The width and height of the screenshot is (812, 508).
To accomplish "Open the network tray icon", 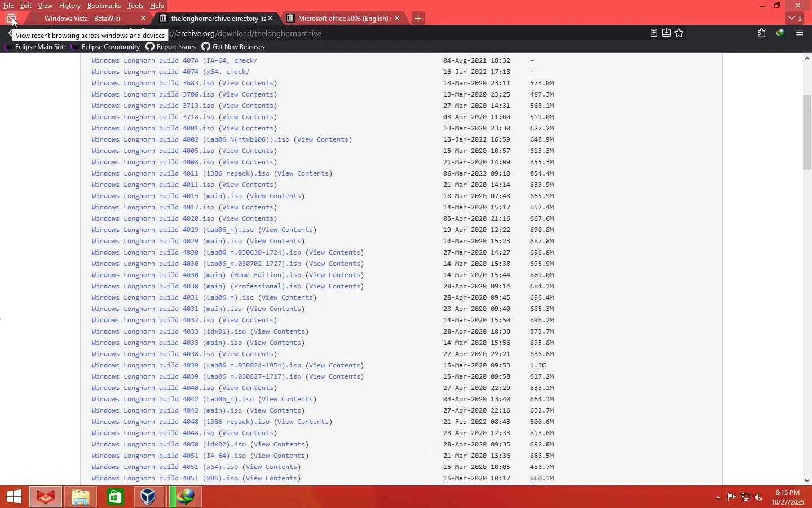I will point(745,497).
